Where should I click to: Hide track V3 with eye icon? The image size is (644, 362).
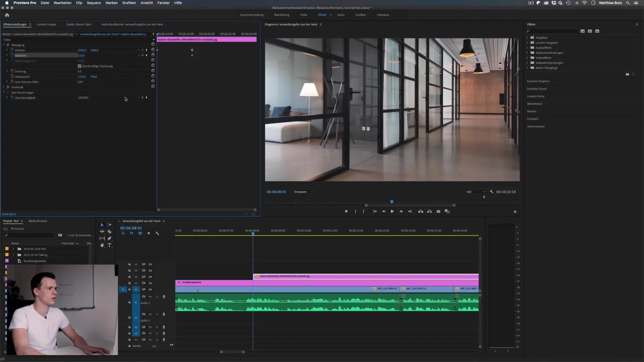click(150, 277)
